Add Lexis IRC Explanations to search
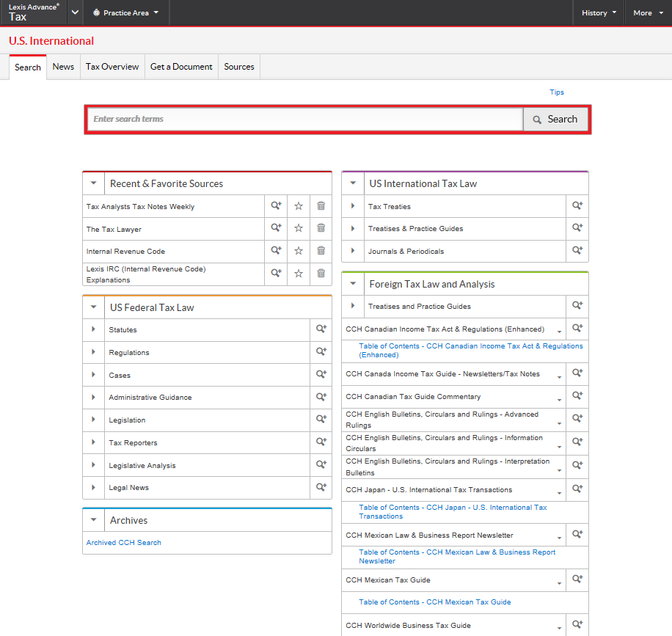 point(276,273)
